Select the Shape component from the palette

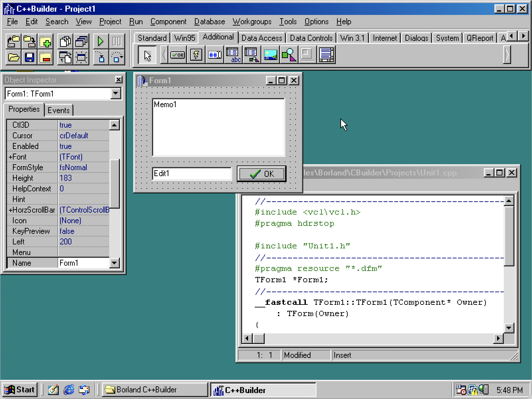point(289,55)
